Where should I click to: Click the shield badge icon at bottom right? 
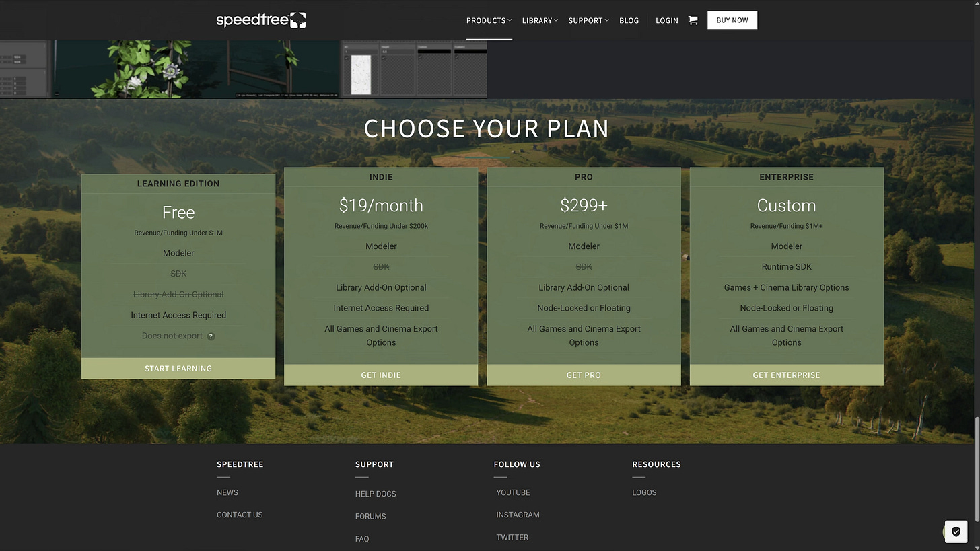(956, 531)
